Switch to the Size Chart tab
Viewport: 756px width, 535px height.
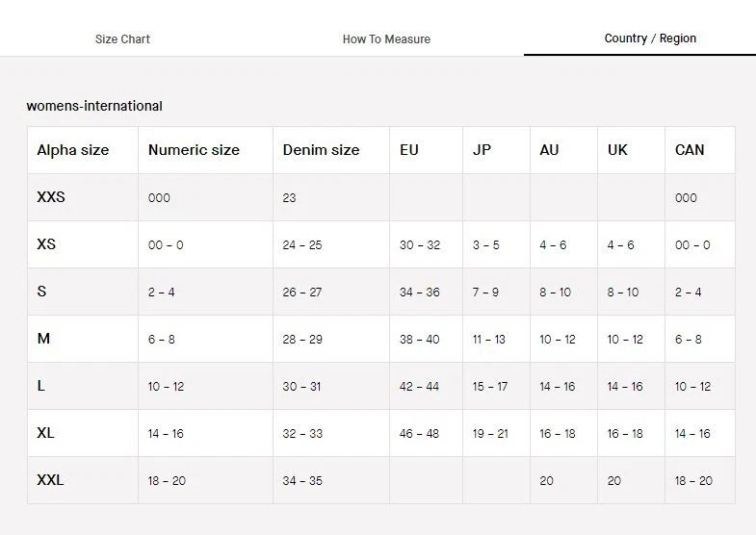click(x=122, y=39)
